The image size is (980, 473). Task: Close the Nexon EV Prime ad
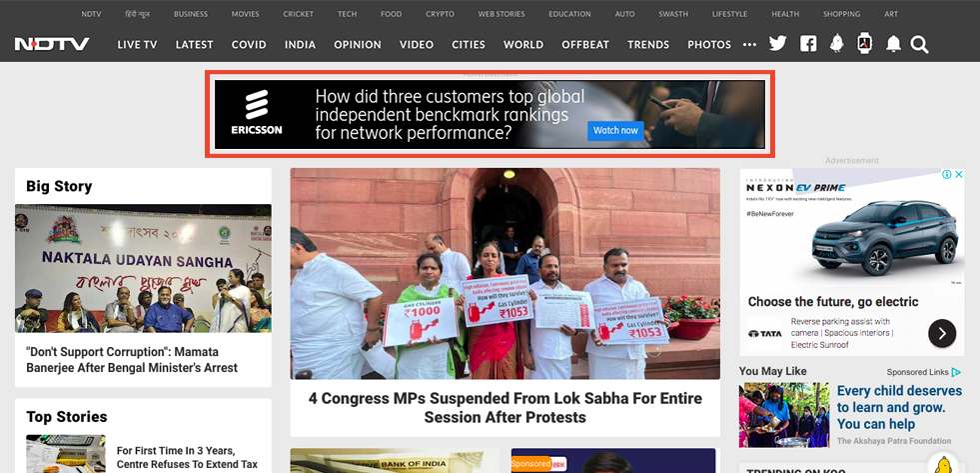click(959, 175)
